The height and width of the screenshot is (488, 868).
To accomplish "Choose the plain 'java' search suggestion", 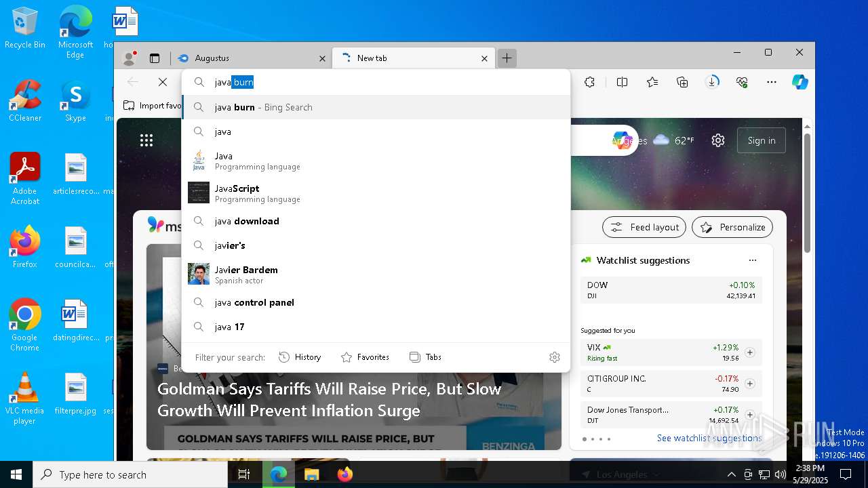I will [376, 131].
